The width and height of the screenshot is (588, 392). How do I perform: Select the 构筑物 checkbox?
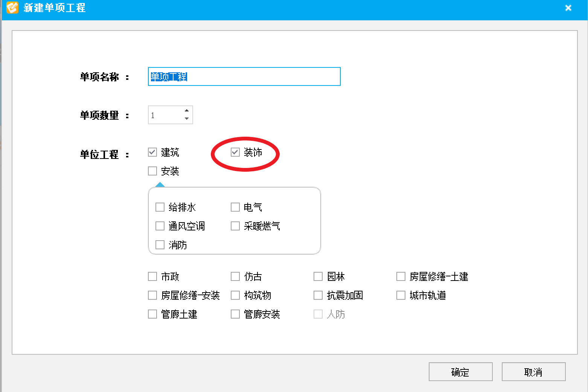pyautogui.click(x=235, y=295)
